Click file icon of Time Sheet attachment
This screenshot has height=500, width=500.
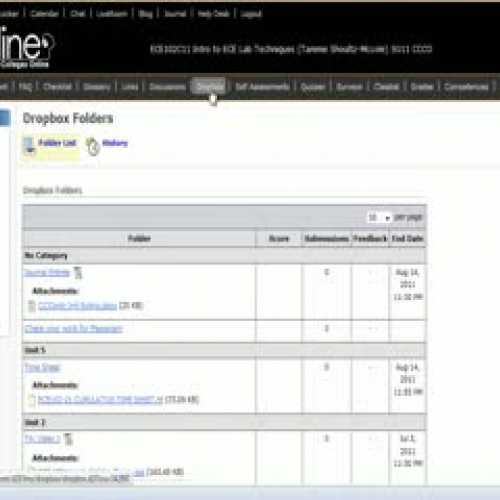coord(31,400)
